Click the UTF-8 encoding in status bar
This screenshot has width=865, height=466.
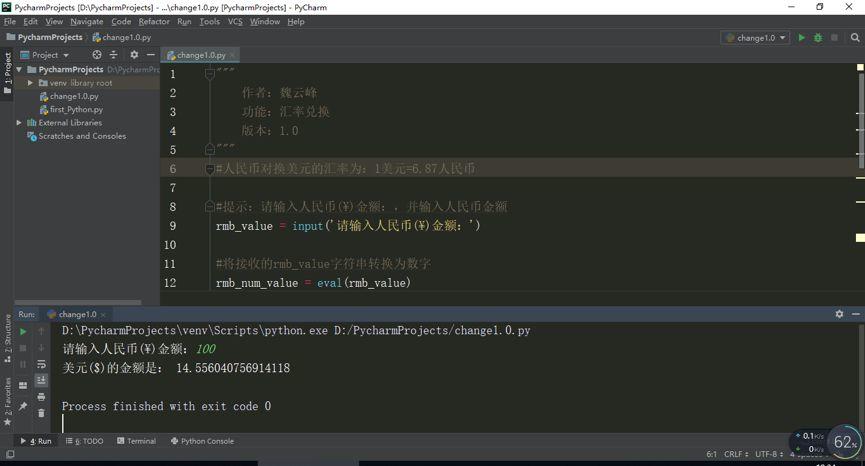click(770, 454)
